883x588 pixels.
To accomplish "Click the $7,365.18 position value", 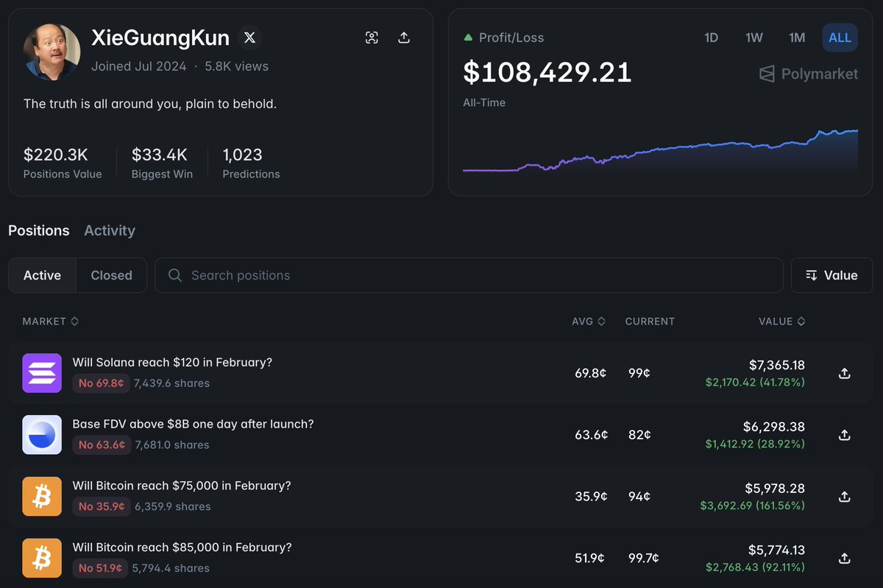I will (x=777, y=365).
